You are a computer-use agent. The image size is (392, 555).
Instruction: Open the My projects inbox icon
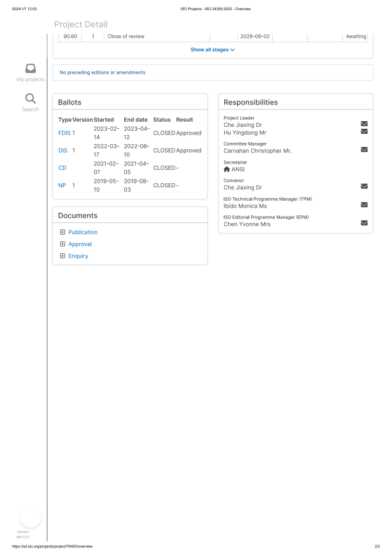pos(30,69)
